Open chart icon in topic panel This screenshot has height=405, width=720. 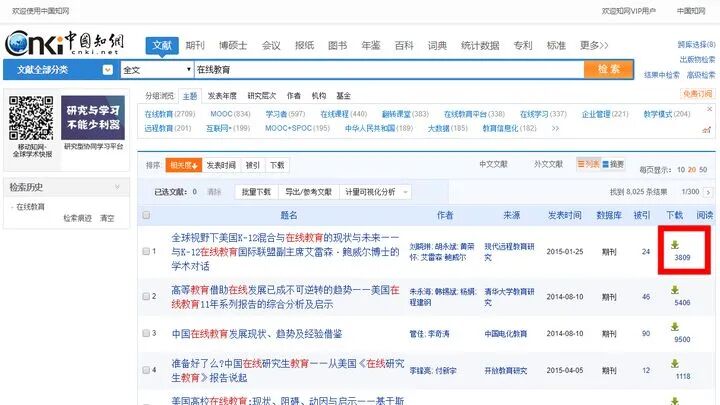pos(707,130)
